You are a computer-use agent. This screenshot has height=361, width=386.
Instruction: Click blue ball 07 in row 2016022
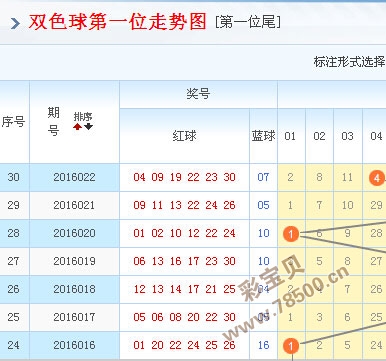[263, 177]
